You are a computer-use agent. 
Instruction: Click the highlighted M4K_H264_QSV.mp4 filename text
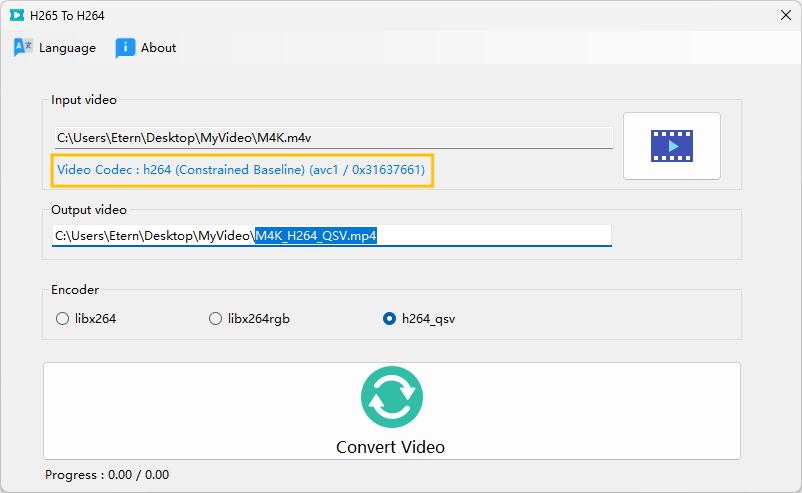tap(316, 236)
